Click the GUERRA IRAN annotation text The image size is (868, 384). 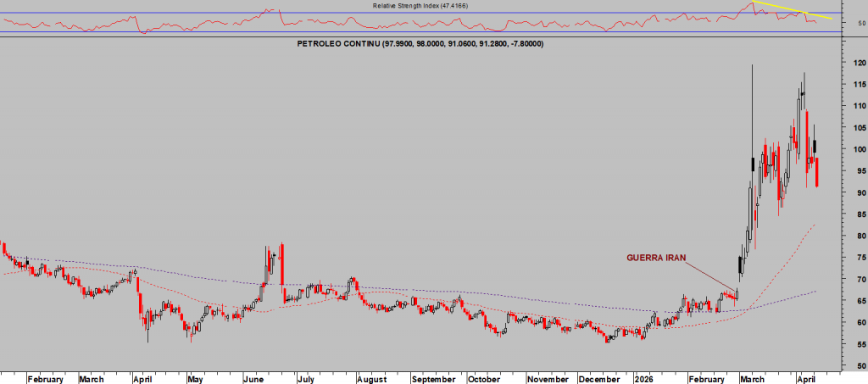655,257
